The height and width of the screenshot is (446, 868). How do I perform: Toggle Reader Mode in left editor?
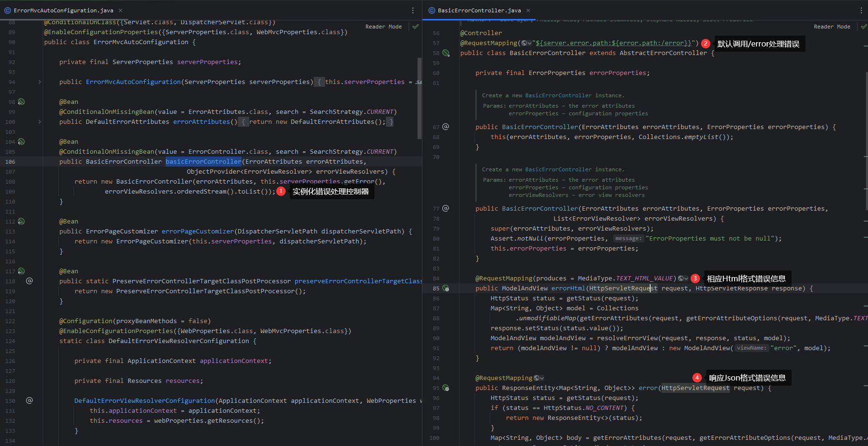click(x=383, y=27)
